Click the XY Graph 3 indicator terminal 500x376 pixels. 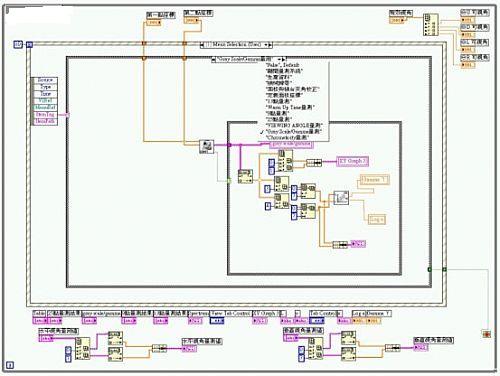point(353,161)
